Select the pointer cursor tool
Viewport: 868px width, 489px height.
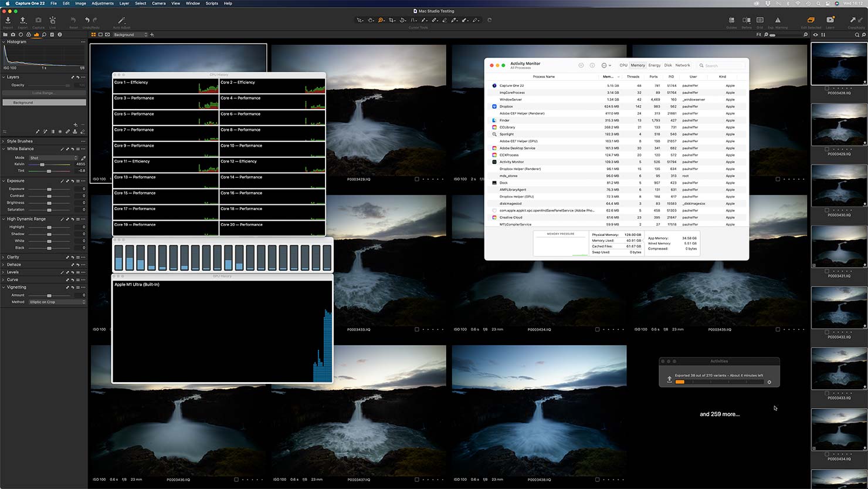click(360, 20)
